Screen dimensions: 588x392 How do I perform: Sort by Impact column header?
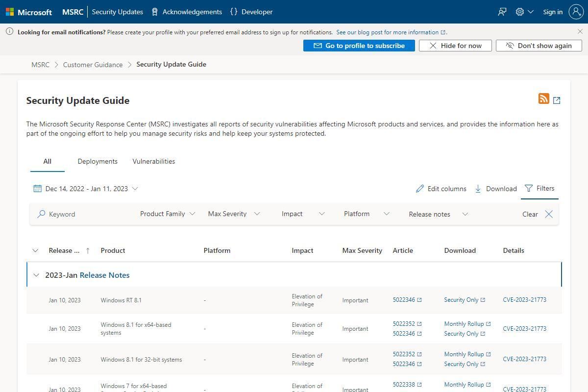pyautogui.click(x=302, y=250)
